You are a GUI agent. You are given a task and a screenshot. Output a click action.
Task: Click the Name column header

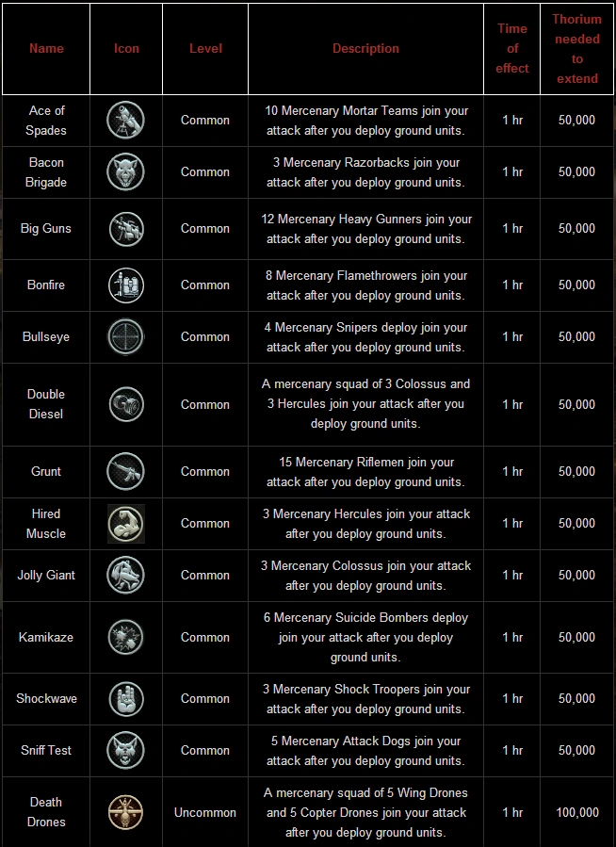point(46,48)
